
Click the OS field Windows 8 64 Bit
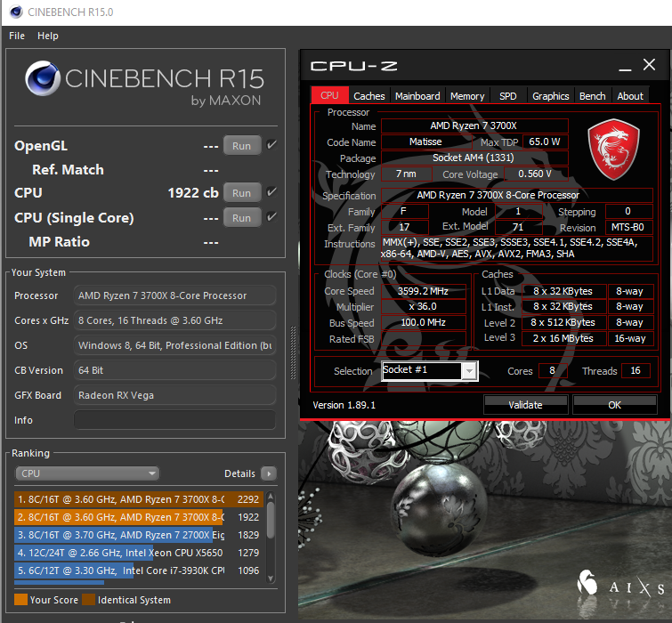174,345
